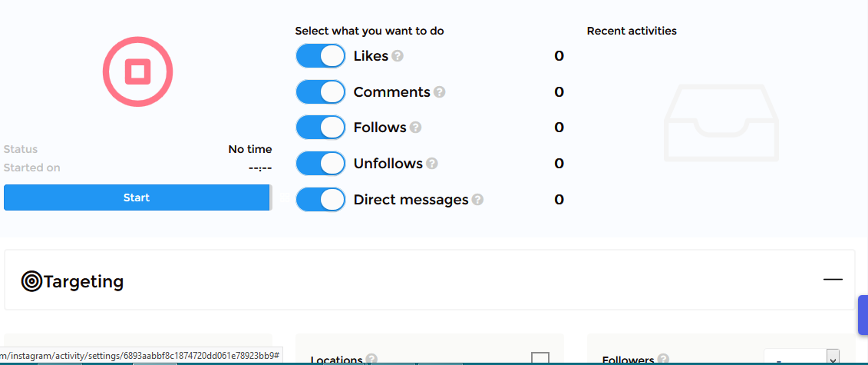Collapse the Targeting section
Image resolution: width=868 pixels, height=365 pixels.
[x=833, y=280]
